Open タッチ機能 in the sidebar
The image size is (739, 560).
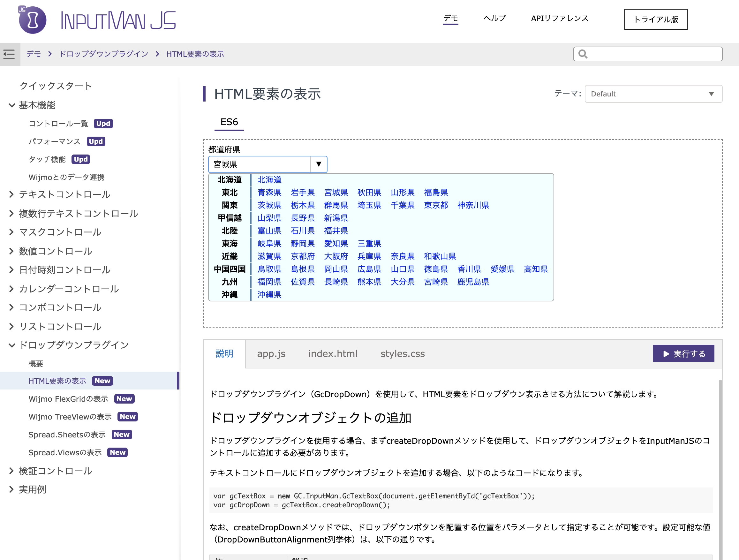click(x=47, y=159)
